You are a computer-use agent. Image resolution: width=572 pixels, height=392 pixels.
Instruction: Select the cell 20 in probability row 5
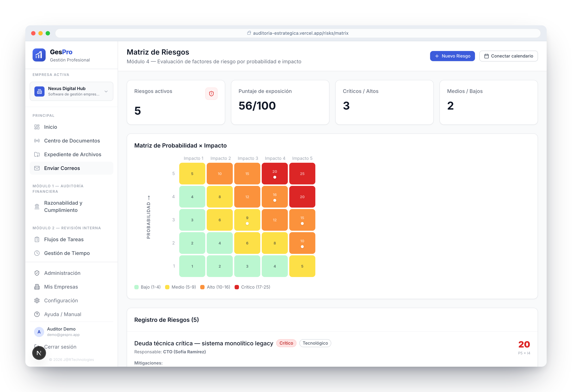[275, 174]
